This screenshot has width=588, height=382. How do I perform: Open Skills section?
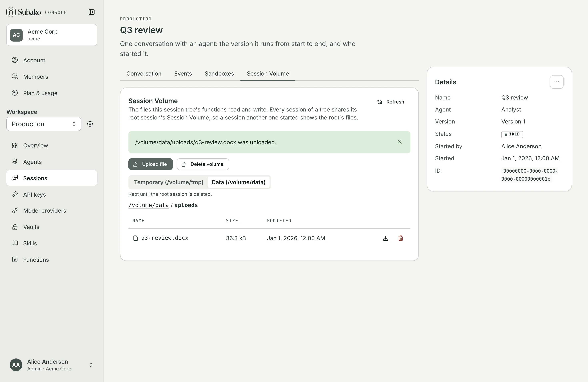pos(52,243)
